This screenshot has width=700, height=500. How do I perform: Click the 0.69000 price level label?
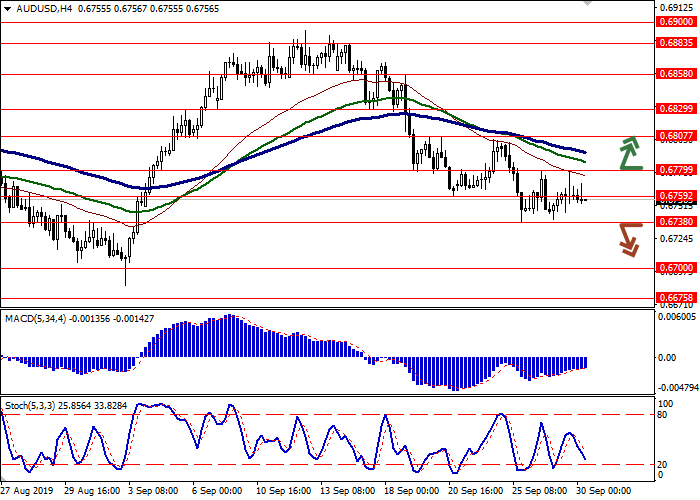click(x=676, y=22)
